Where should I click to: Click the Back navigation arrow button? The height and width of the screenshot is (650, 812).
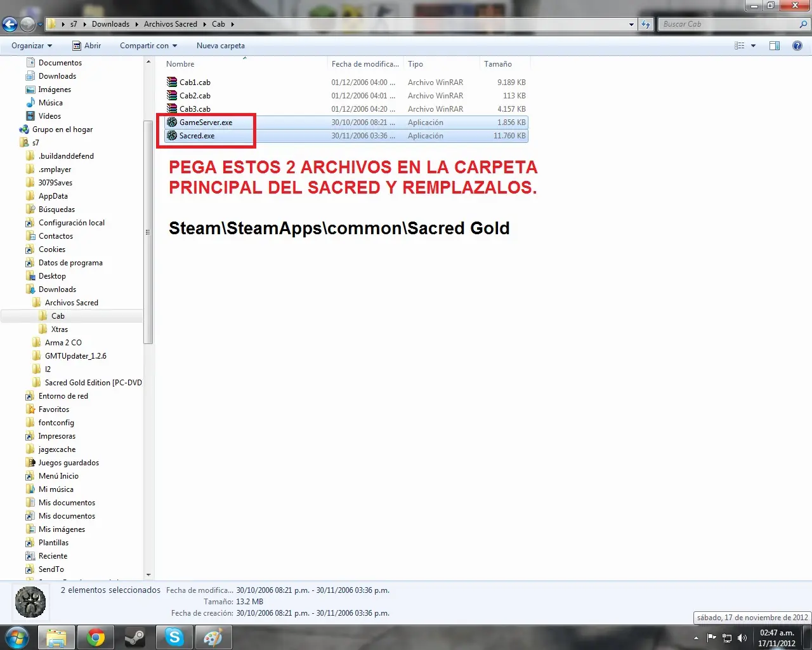10,24
